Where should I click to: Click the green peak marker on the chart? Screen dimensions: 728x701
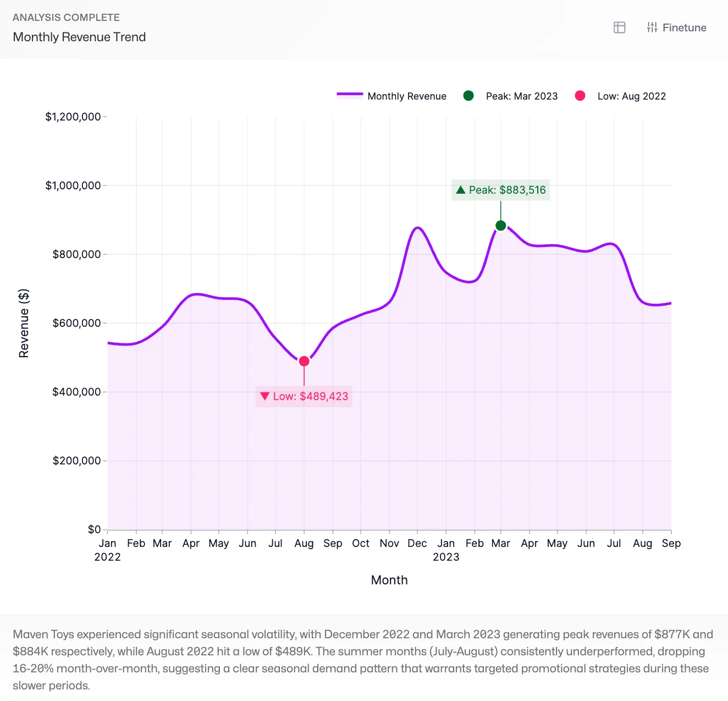coord(500,224)
